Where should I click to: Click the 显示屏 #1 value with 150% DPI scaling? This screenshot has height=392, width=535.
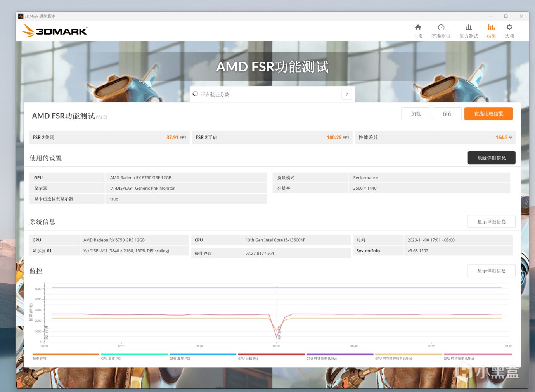click(x=126, y=251)
